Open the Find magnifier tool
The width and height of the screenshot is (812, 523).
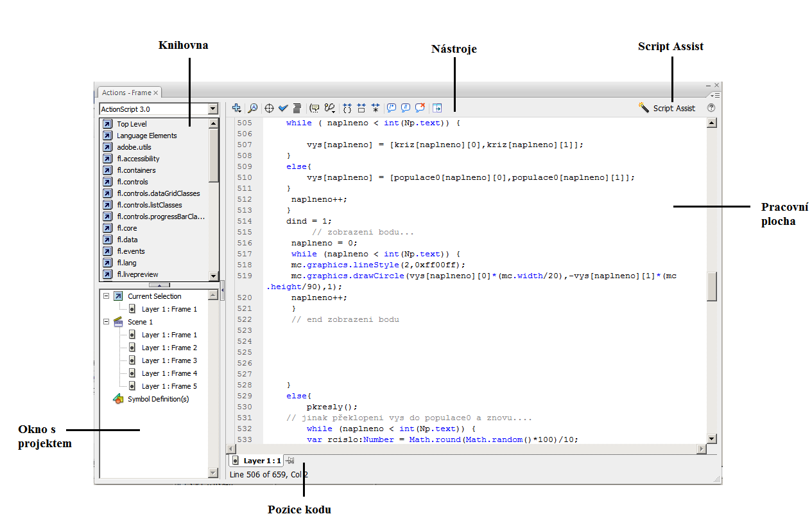pos(252,109)
